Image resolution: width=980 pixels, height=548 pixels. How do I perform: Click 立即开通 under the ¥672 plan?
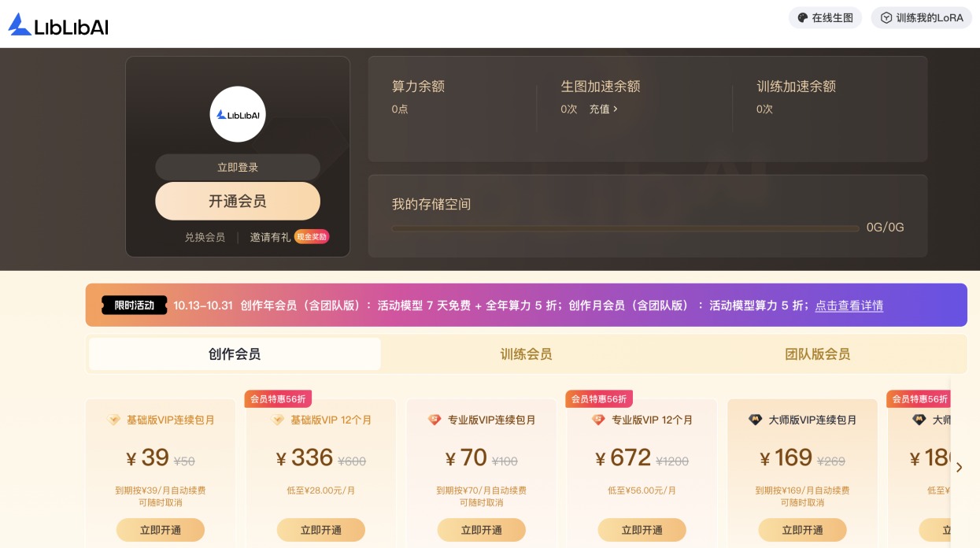pos(642,530)
